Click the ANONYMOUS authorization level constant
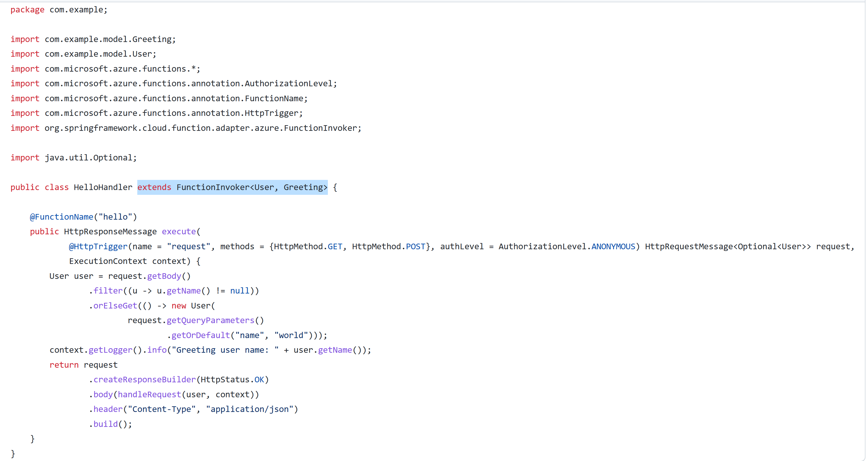Viewport: 868px width, 461px height. (x=613, y=246)
